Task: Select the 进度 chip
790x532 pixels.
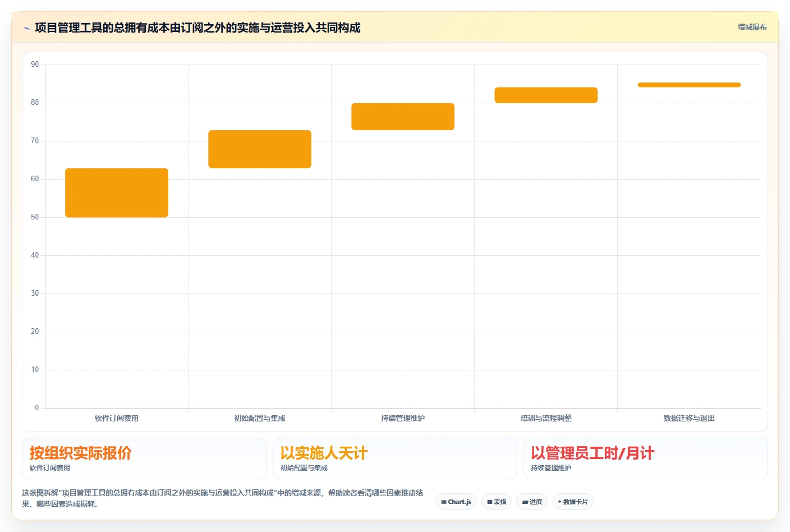Action: 532,502
